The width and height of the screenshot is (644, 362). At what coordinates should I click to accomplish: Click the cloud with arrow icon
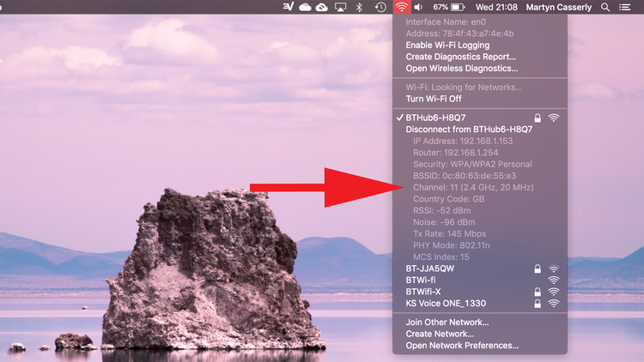click(x=322, y=7)
